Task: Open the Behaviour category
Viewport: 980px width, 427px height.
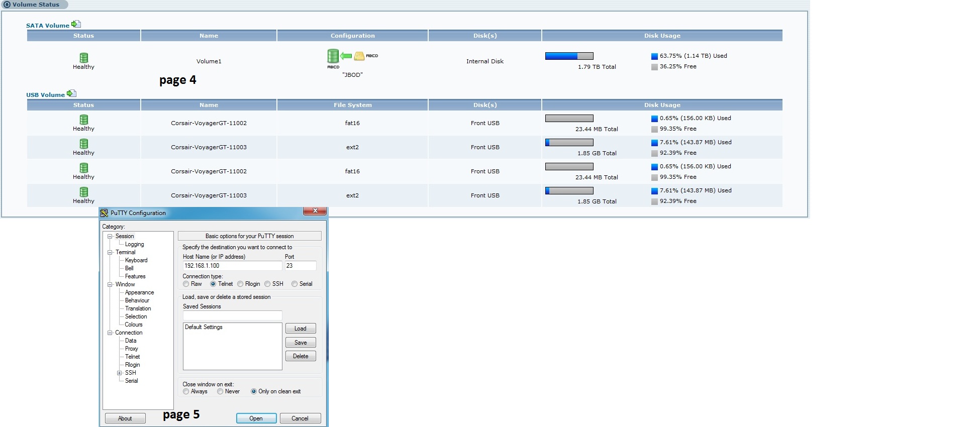Action: tap(137, 300)
